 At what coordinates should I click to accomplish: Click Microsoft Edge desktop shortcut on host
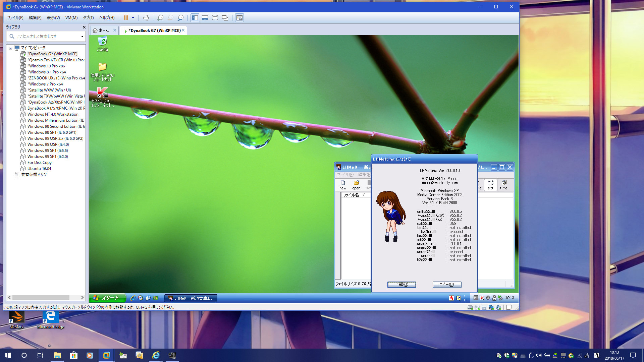(51, 319)
